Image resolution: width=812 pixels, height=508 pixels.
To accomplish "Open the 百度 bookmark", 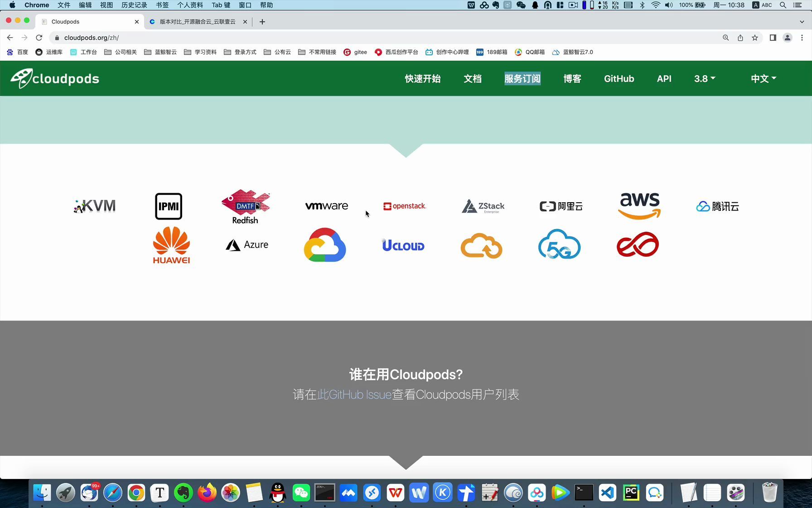I will tap(18, 52).
